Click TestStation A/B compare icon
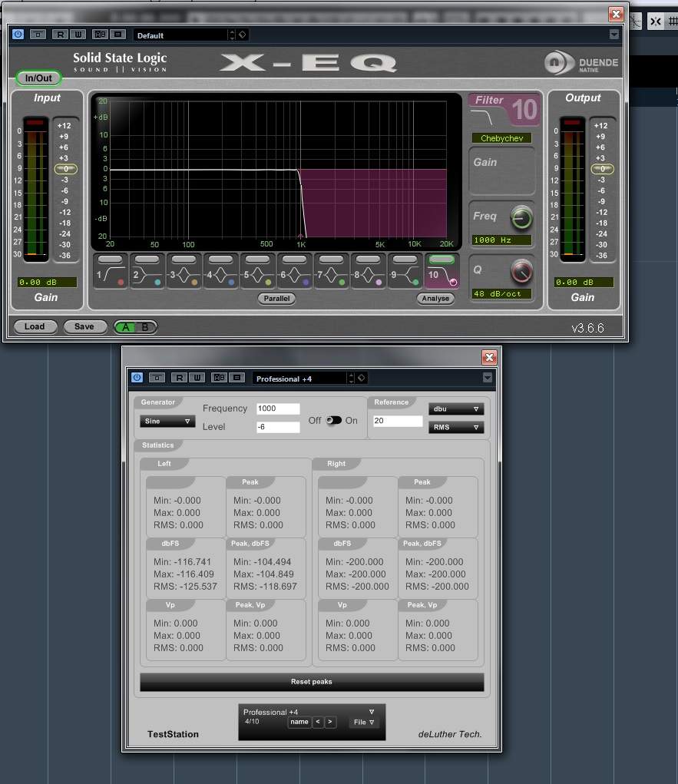The width and height of the screenshot is (678, 784). 219,378
